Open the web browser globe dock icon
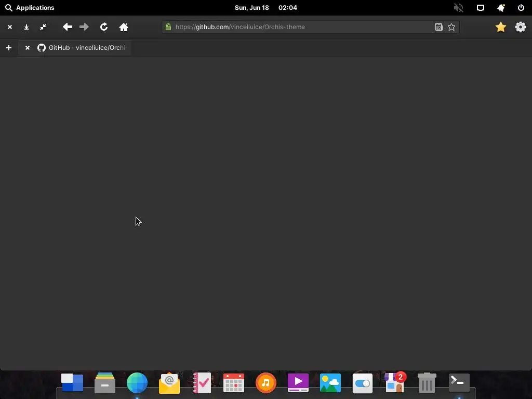 tap(137, 383)
